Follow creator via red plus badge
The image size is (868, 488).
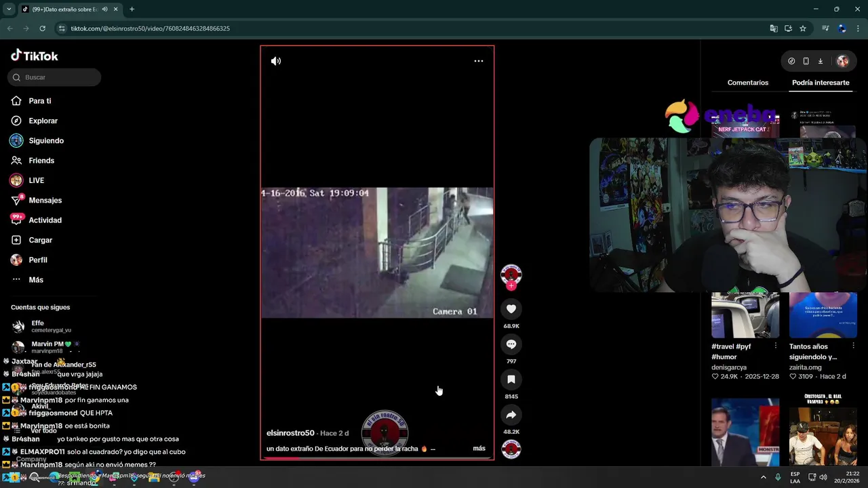pos(511,286)
